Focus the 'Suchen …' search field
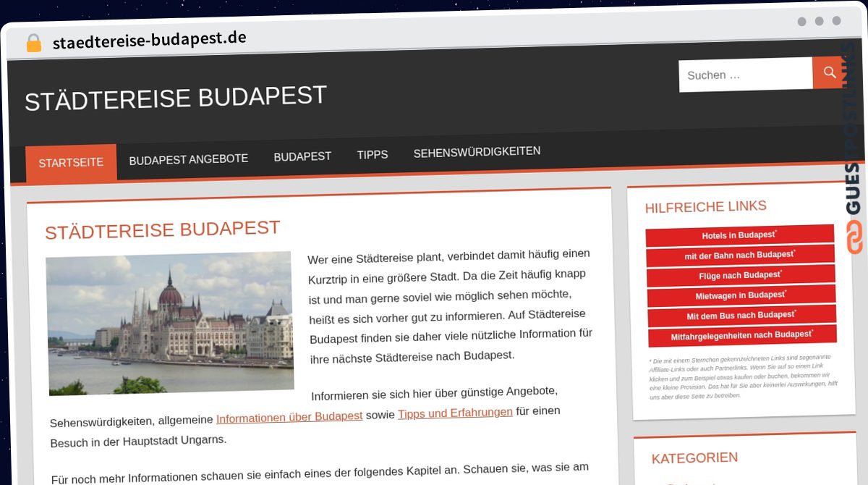Screen dimensions: 868x485 pyautogui.click(x=746, y=75)
